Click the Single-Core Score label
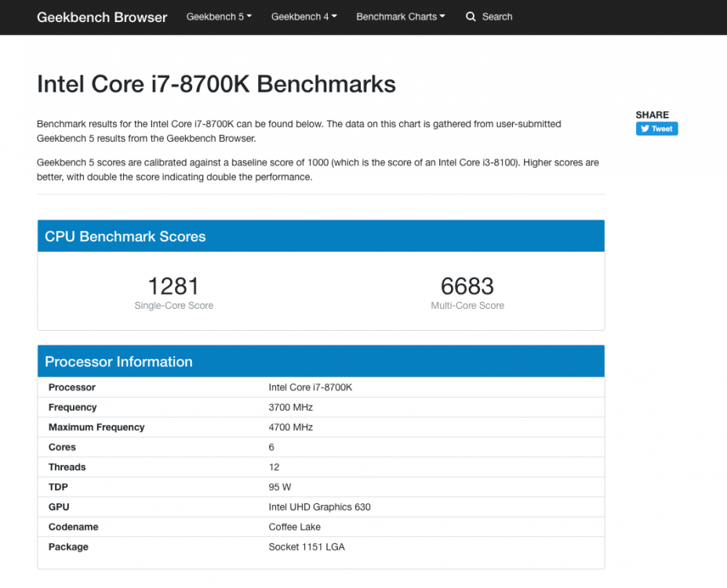Image resolution: width=727 pixels, height=588 pixels. (x=174, y=306)
